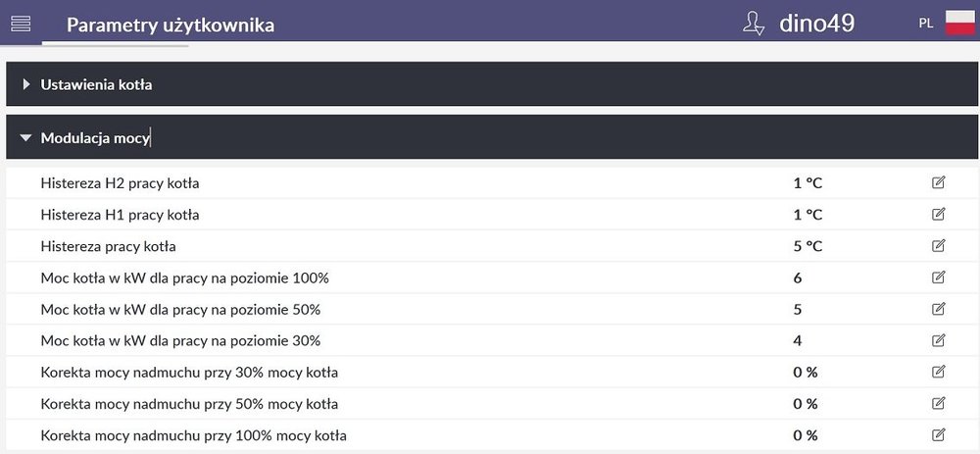Edit blower correction at 100% power
Image resolution: width=980 pixels, height=454 pixels.
(x=939, y=434)
